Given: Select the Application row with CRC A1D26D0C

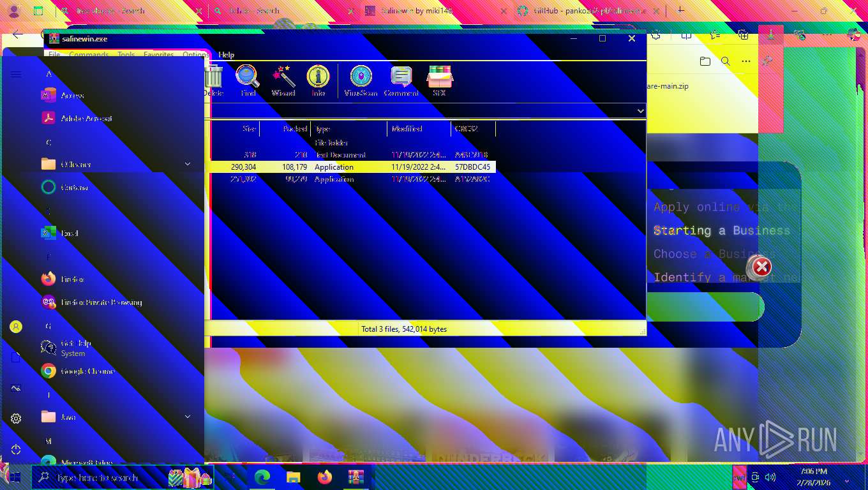Looking at the screenshot, I should 353,179.
